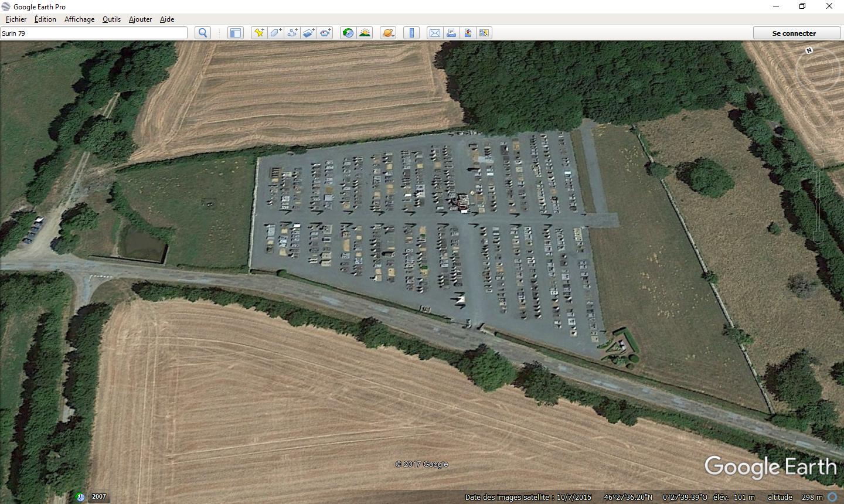The height and width of the screenshot is (504, 844).
Task: Open the Fichier menu
Action: 16,19
